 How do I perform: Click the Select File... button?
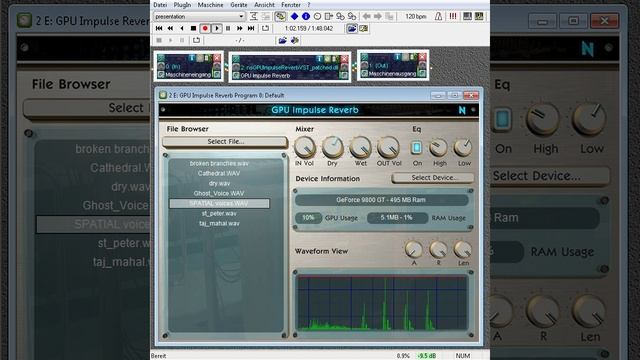[x=225, y=142]
